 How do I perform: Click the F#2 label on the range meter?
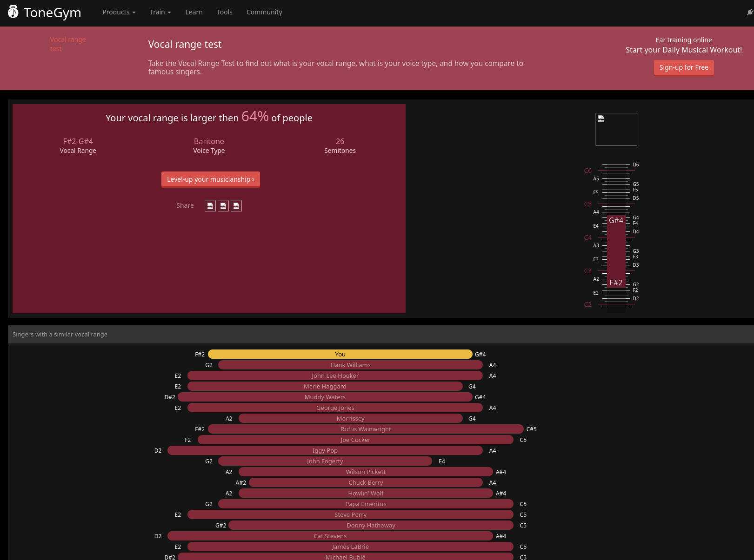616,283
